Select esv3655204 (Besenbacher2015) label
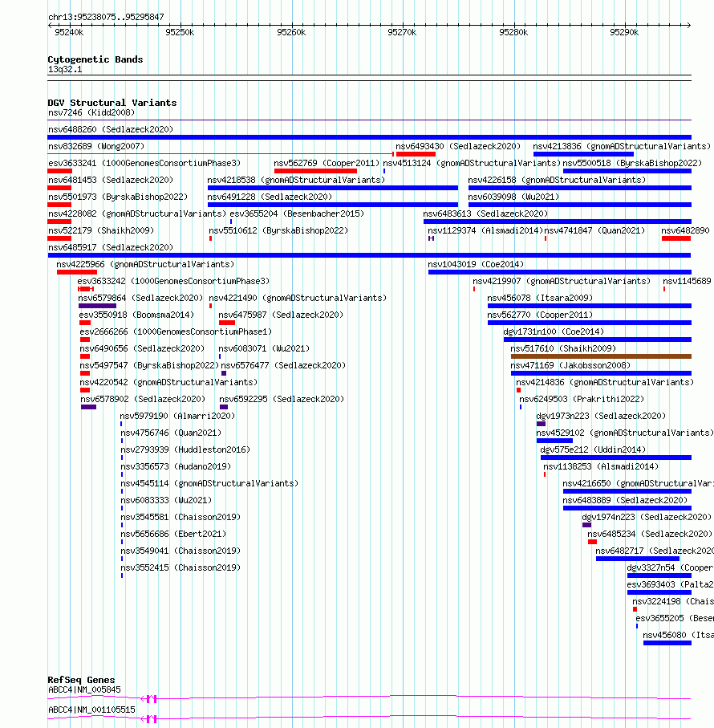Screen dimensions: 714x728 (297, 214)
